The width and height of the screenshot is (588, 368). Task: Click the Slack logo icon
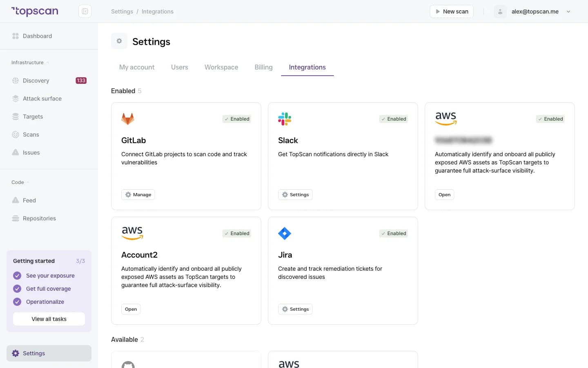(x=285, y=119)
